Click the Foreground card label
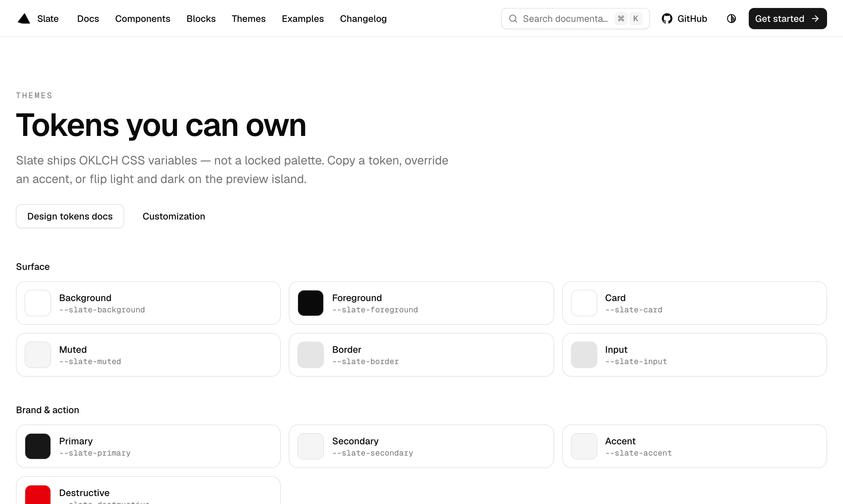 [357, 298]
